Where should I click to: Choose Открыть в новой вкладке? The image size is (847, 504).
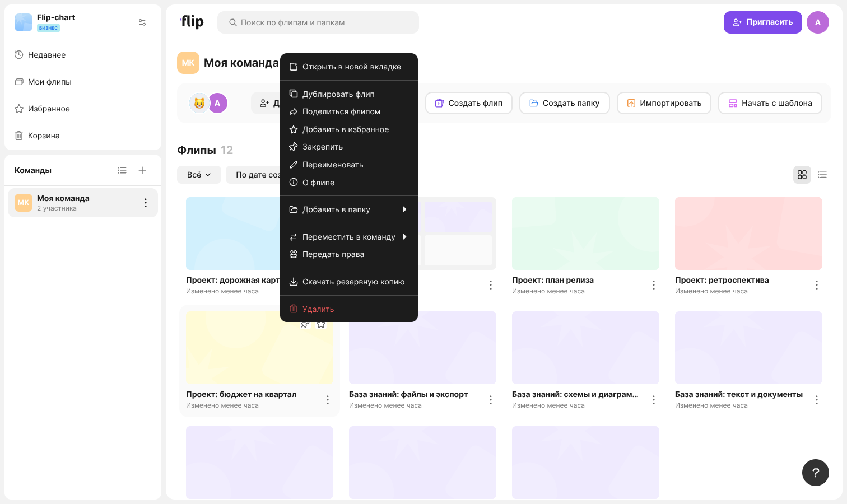349,67
